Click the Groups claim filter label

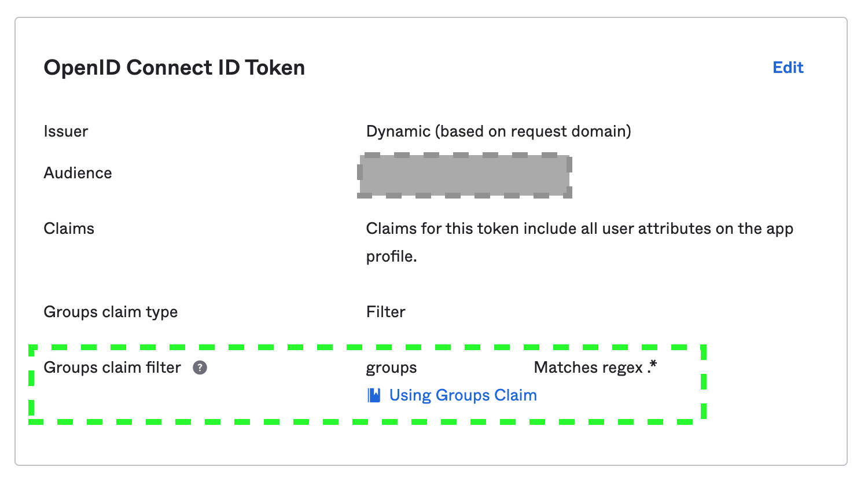(112, 368)
